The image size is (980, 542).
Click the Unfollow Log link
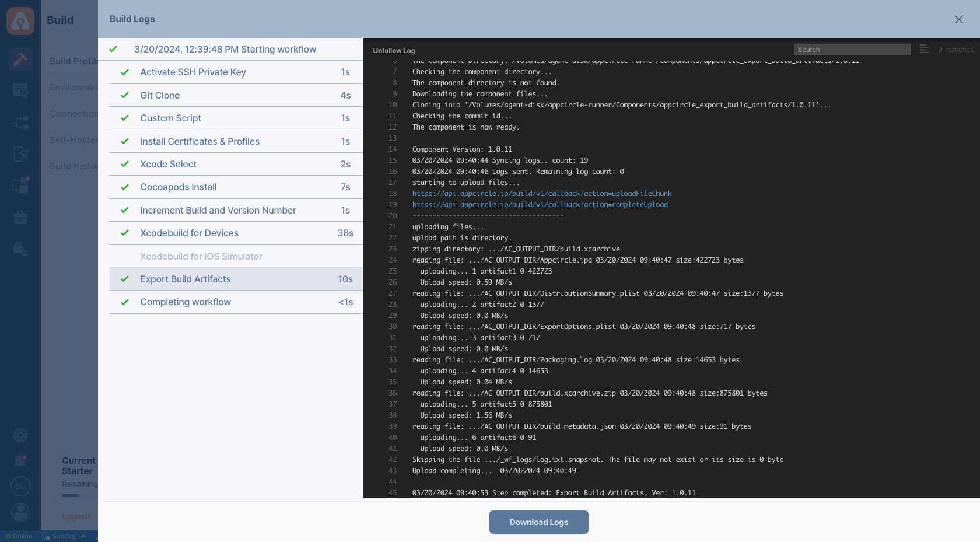(394, 51)
